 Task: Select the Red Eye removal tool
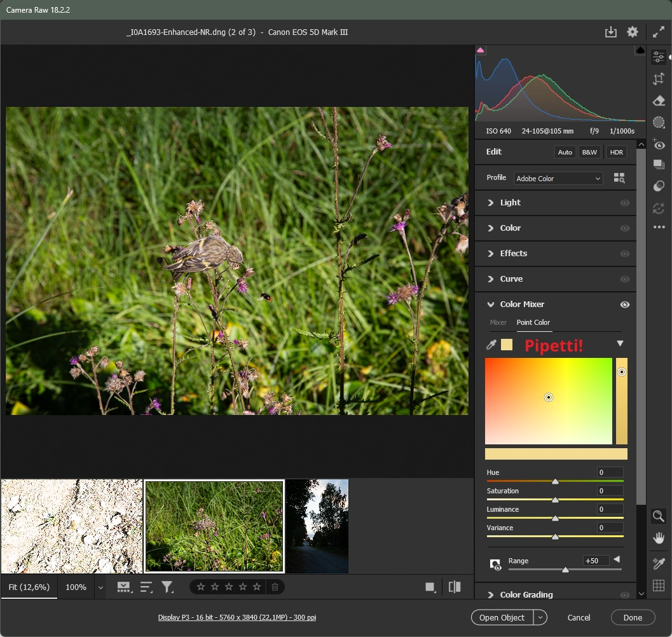click(659, 144)
